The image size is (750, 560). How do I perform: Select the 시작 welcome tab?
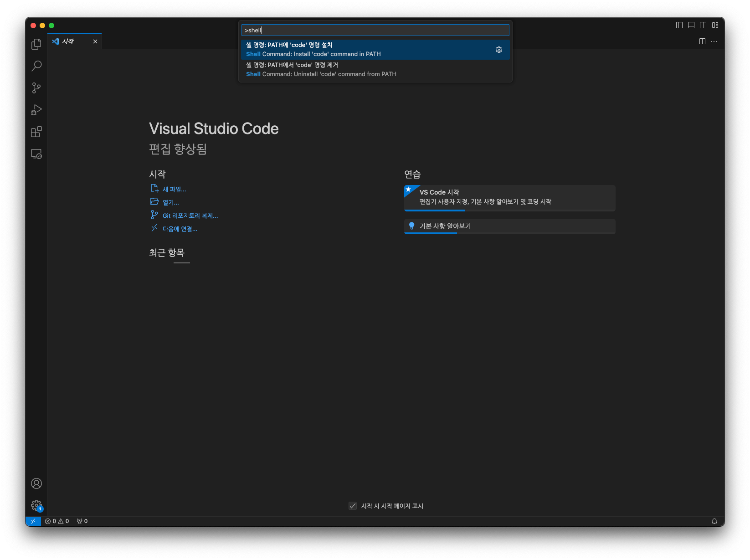click(75, 41)
